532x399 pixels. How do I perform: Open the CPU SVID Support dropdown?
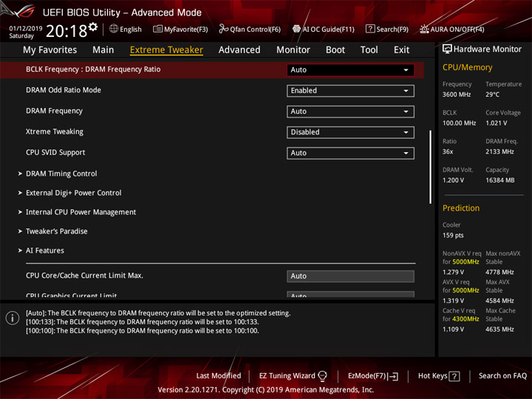click(350, 153)
